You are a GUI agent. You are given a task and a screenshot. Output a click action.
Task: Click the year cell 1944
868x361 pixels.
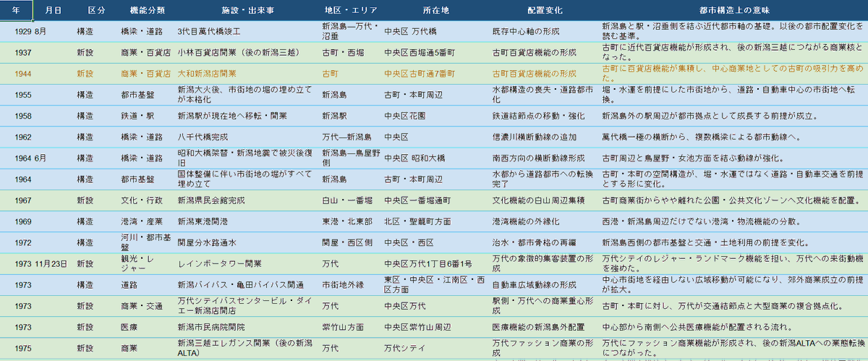coord(16,74)
